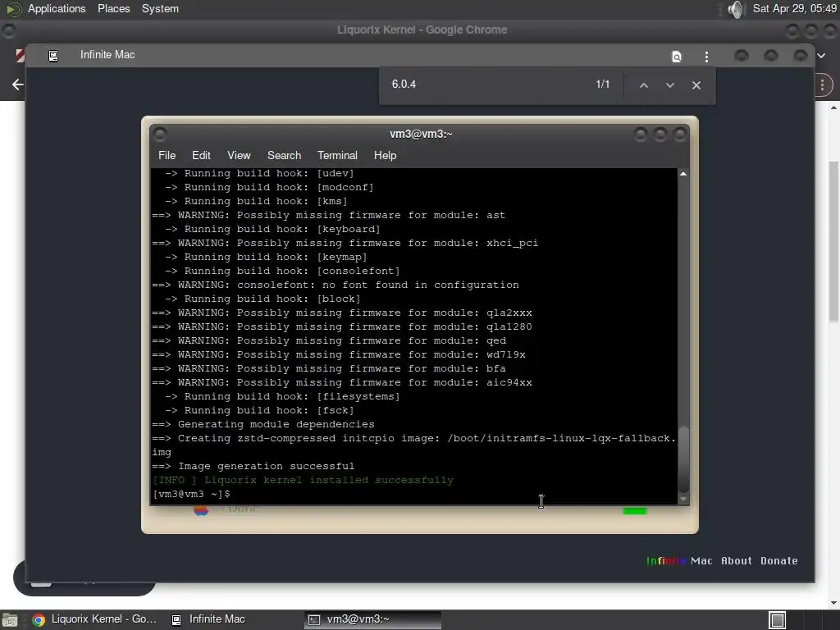Image resolution: width=840 pixels, height=630 pixels.
Task: Click the consolefont no font found warning
Action: click(x=336, y=285)
